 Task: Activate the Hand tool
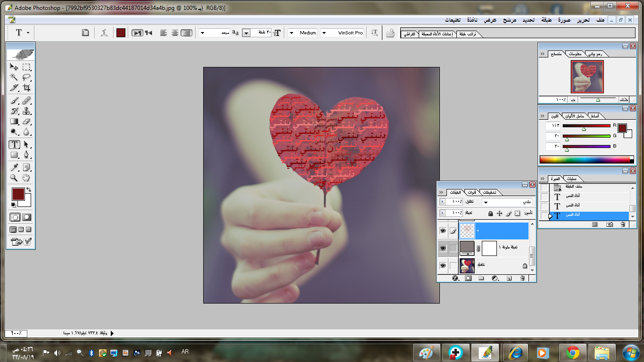pyautogui.click(x=27, y=178)
